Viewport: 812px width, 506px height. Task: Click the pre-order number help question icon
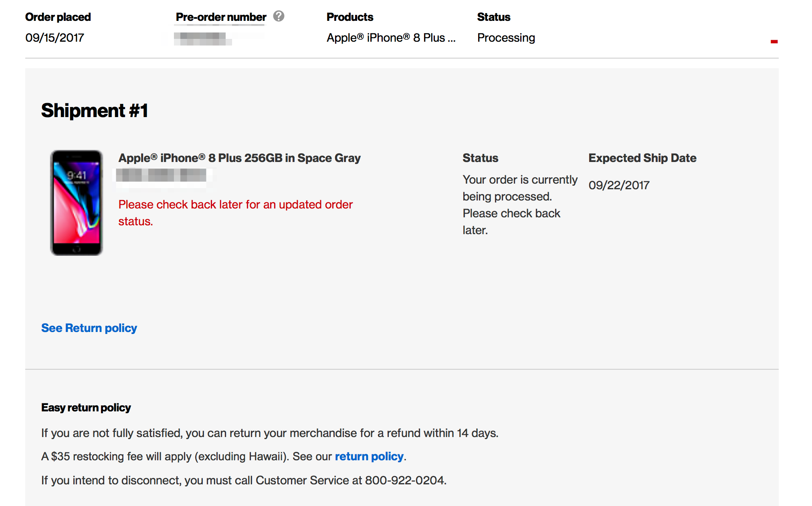pos(279,16)
